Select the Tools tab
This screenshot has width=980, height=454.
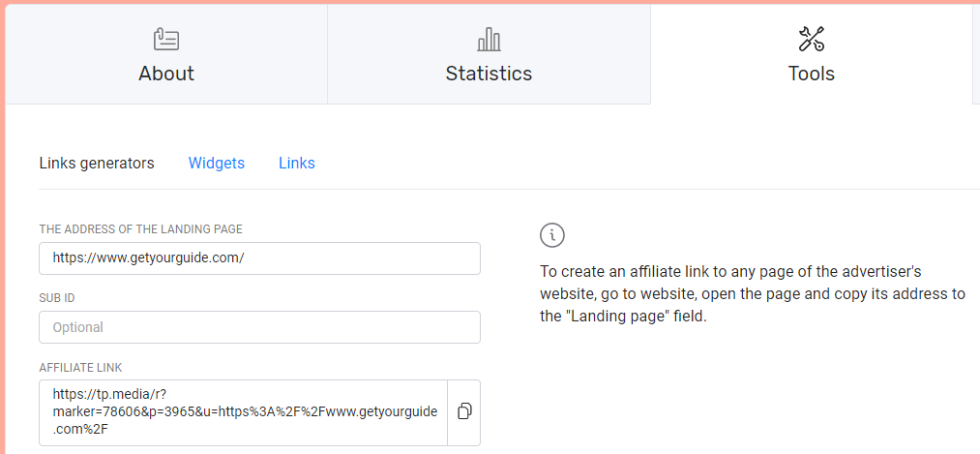(812, 54)
